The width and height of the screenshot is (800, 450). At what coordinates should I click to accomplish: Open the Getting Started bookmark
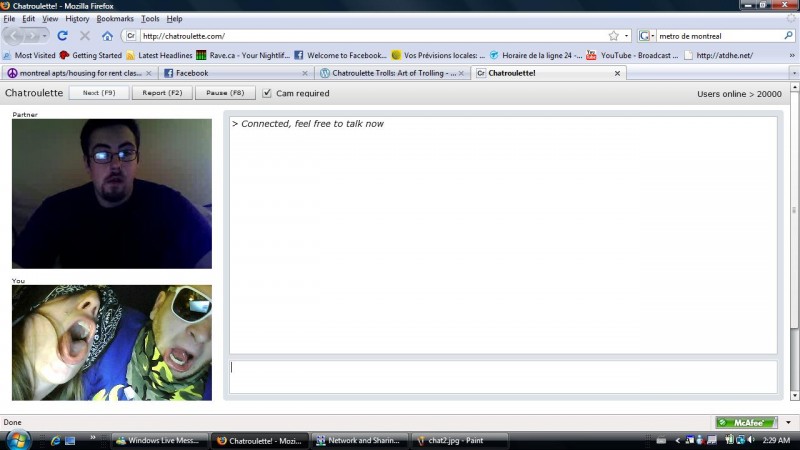(x=91, y=55)
